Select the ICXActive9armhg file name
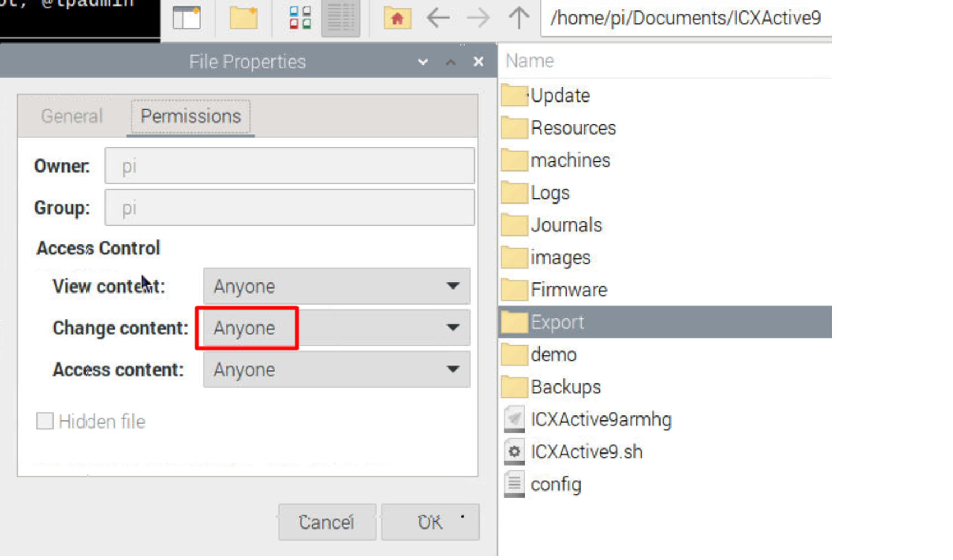Image resolution: width=953 pixels, height=560 pixels. [601, 420]
